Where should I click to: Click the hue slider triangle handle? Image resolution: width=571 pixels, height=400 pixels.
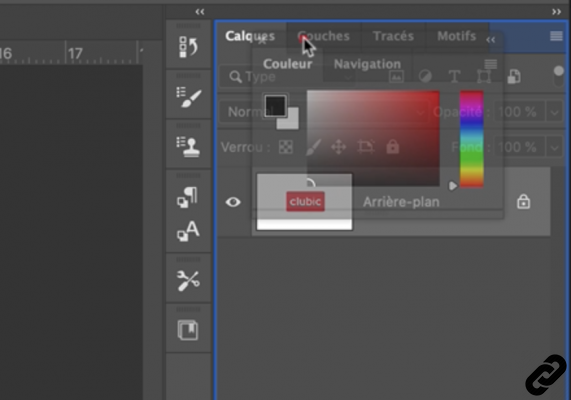click(x=453, y=186)
